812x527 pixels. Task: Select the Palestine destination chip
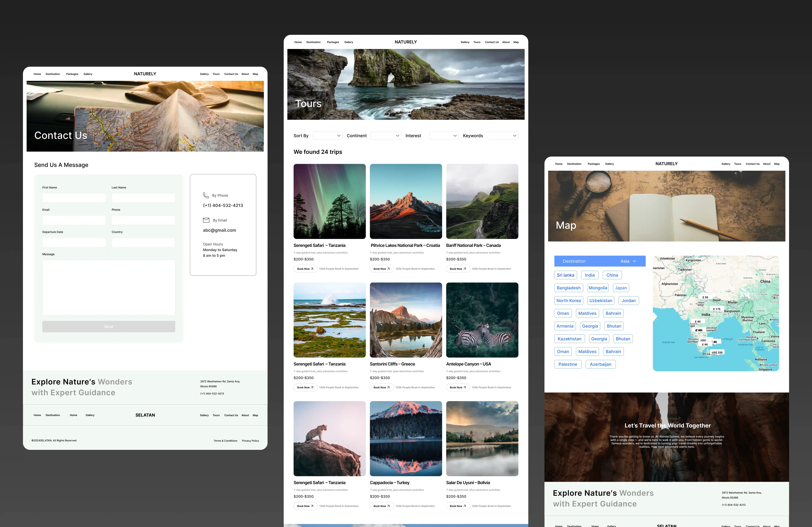coord(568,364)
